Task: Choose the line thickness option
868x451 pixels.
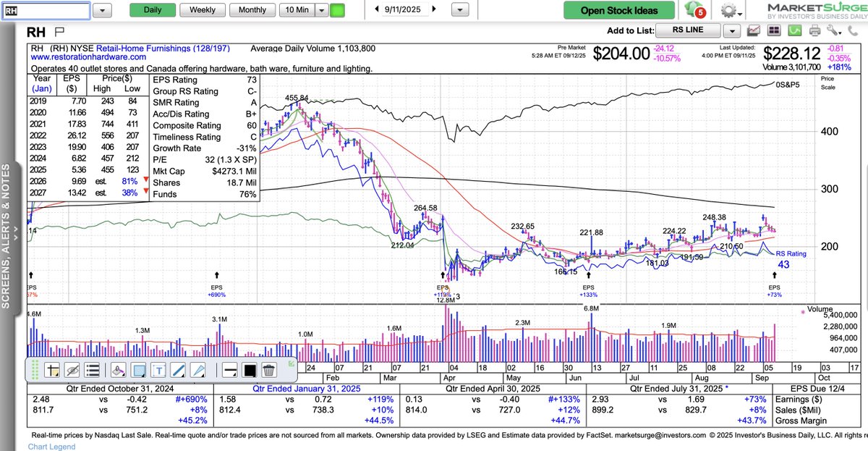Action: click(228, 370)
